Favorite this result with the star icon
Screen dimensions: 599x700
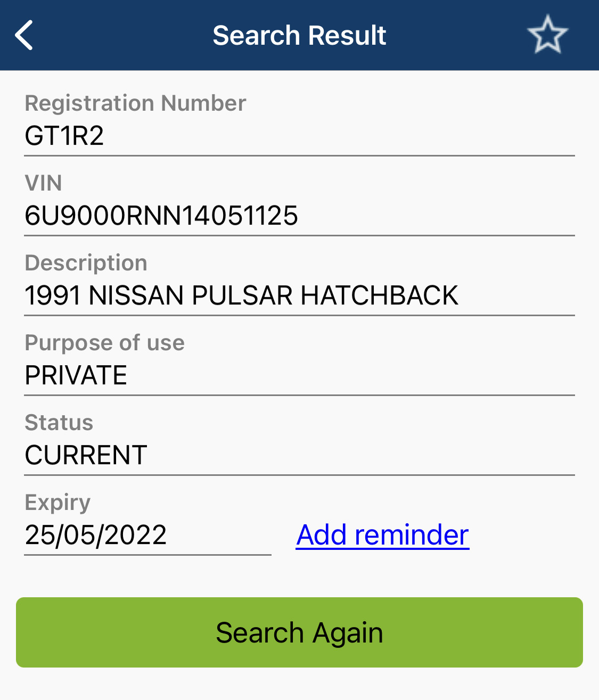point(547,35)
